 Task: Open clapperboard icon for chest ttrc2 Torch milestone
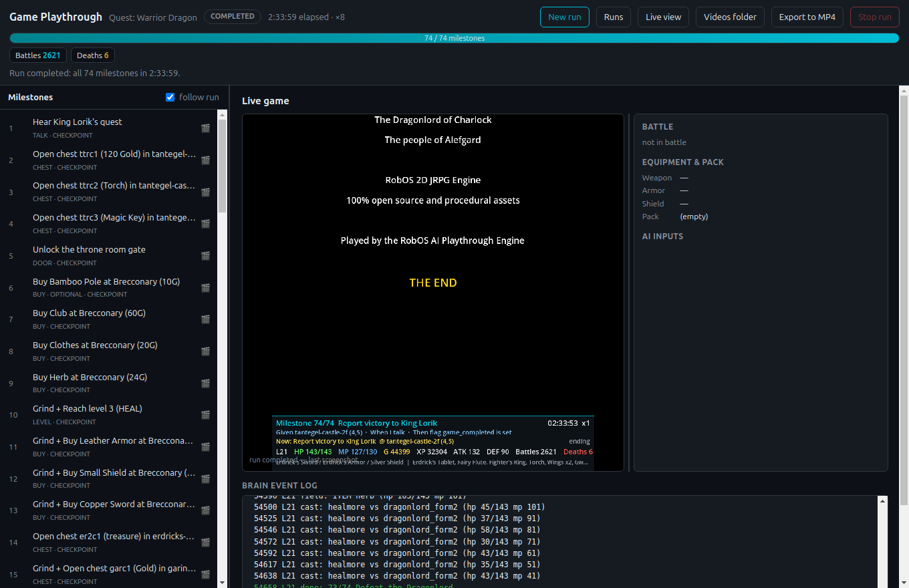pos(205,192)
